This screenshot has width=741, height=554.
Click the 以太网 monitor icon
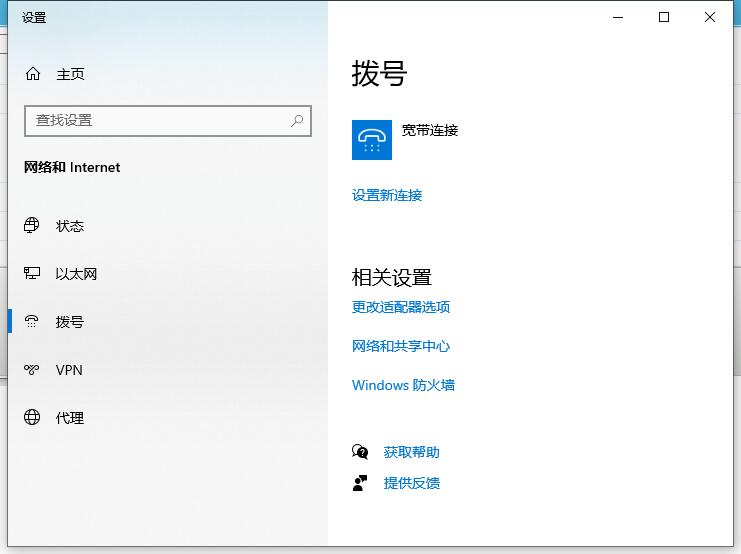pyautogui.click(x=32, y=273)
